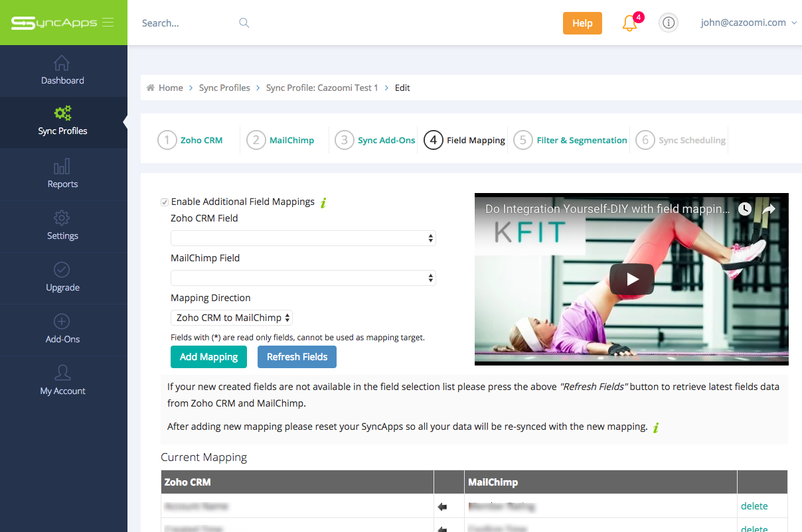Open Upgrade in the sidebar
The width and height of the screenshot is (802, 532).
click(x=62, y=277)
